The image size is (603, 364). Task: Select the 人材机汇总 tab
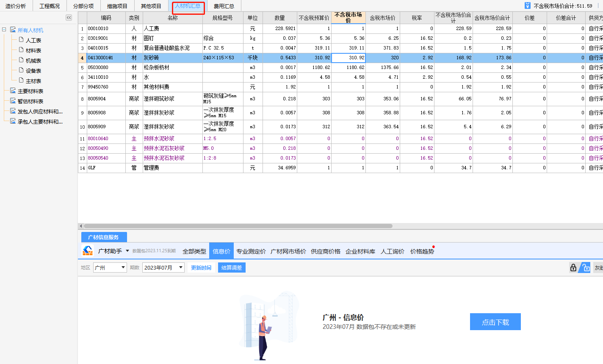(188, 6)
